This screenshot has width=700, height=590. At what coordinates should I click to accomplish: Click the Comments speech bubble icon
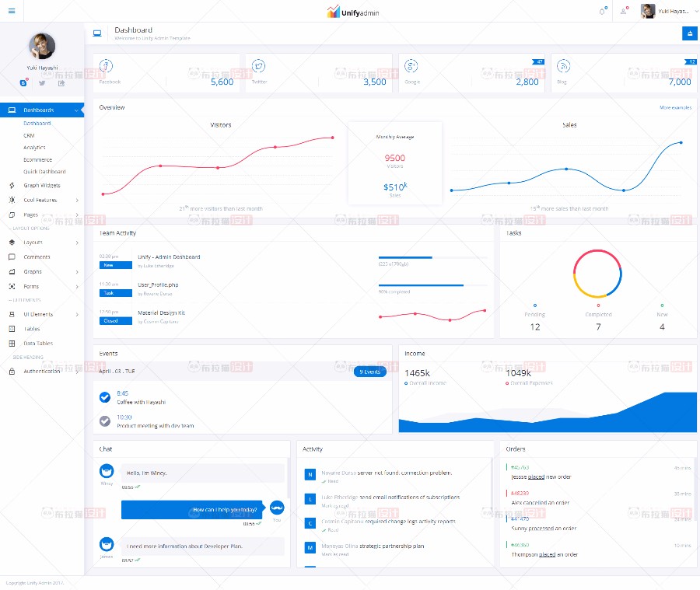click(x=12, y=257)
